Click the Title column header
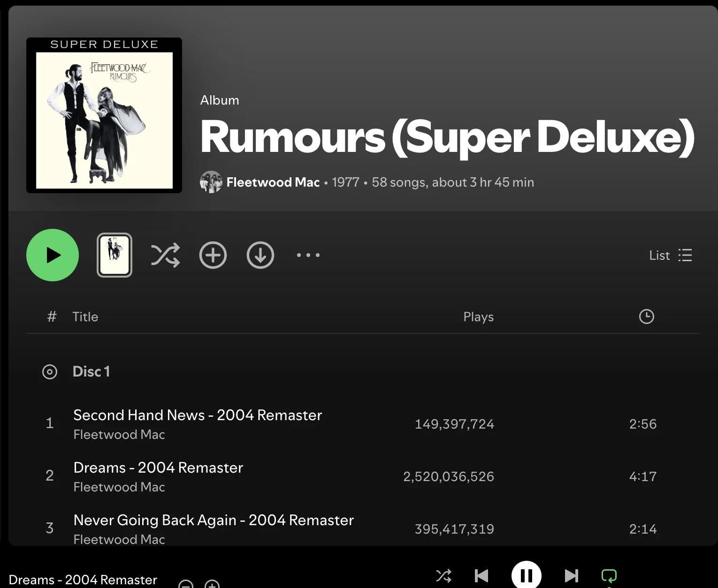 tap(85, 317)
